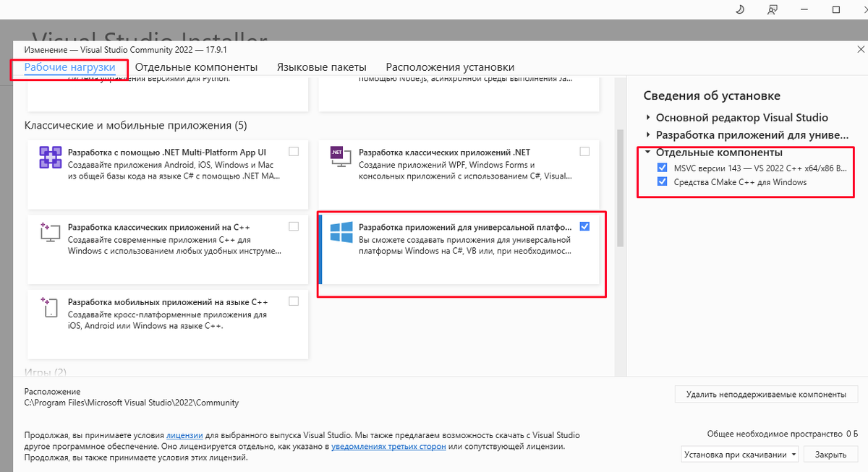Screen dimensions: 868x472
Task: Click the 'Классические и мобильные приложения (5)' heading
Action: 136,125
